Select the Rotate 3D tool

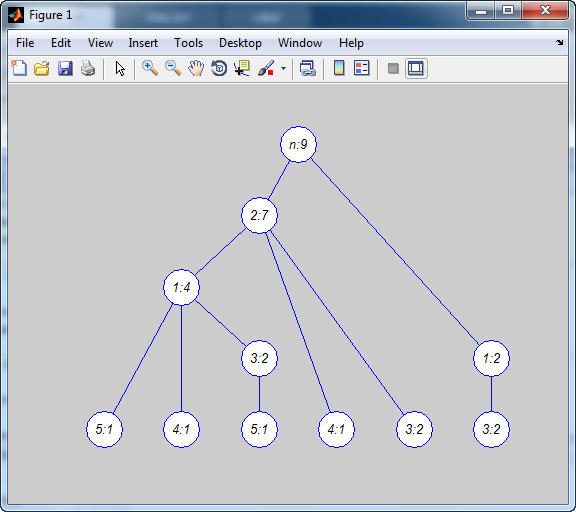[219, 68]
